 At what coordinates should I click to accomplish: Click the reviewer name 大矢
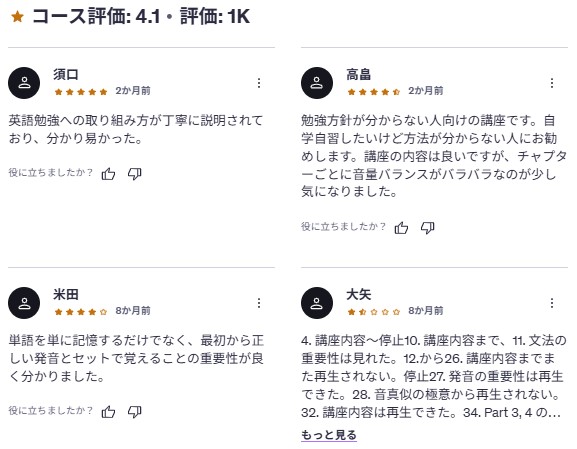pyautogui.click(x=358, y=294)
